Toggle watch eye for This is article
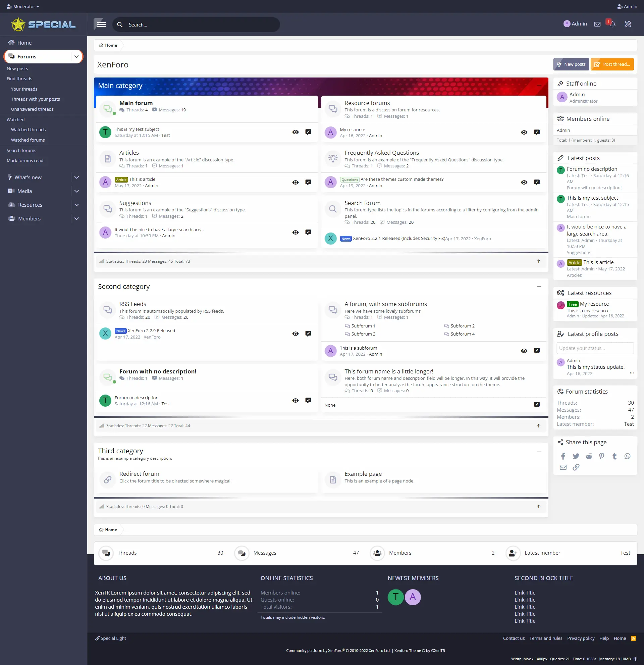 pos(296,182)
